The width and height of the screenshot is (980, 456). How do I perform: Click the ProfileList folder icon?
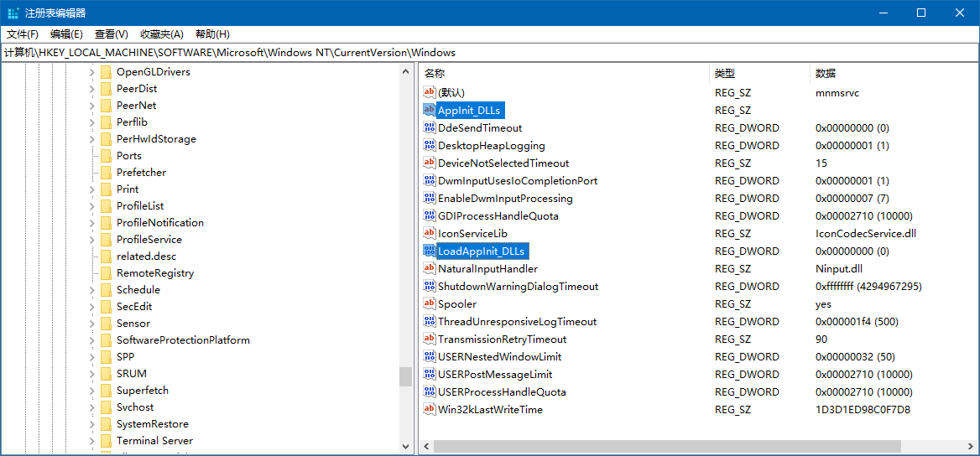[106, 205]
